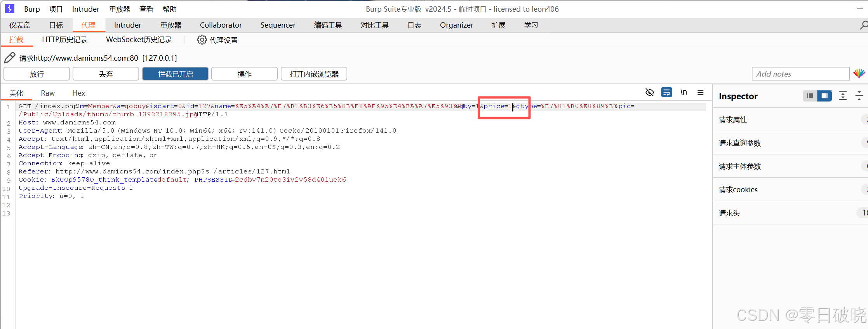This screenshot has width=868, height=329.
Task: Click the Add notes input field
Action: (x=800, y=74)
